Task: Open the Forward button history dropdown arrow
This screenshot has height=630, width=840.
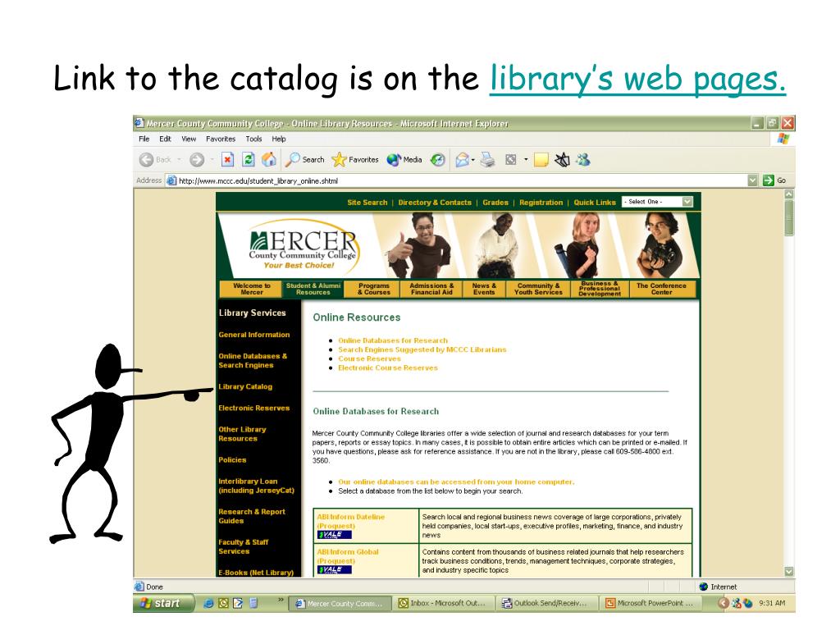Action: (212, 160)
